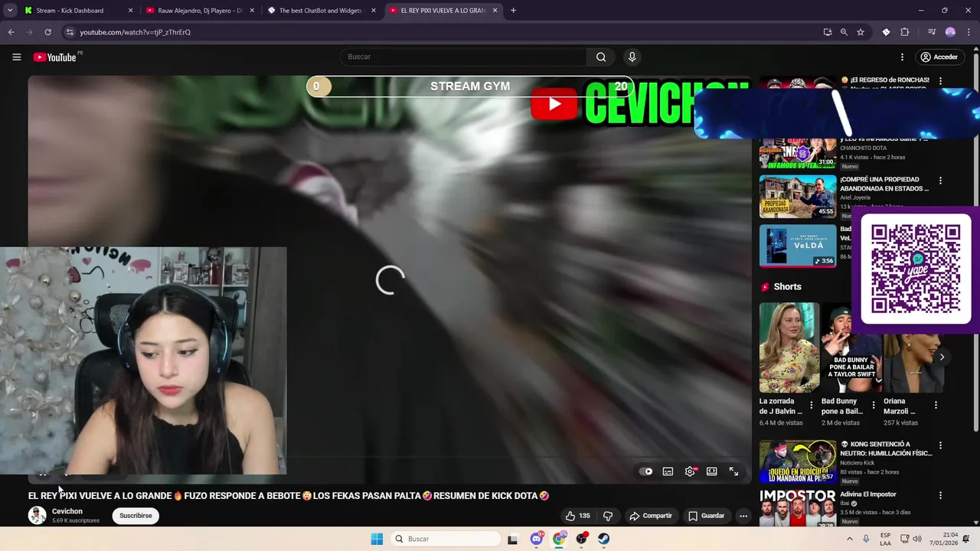This screenshot has height=551, width=980.
Task: Open KONG SENTENCIÓ A NEUTRO video title
Action: (887, 448)
